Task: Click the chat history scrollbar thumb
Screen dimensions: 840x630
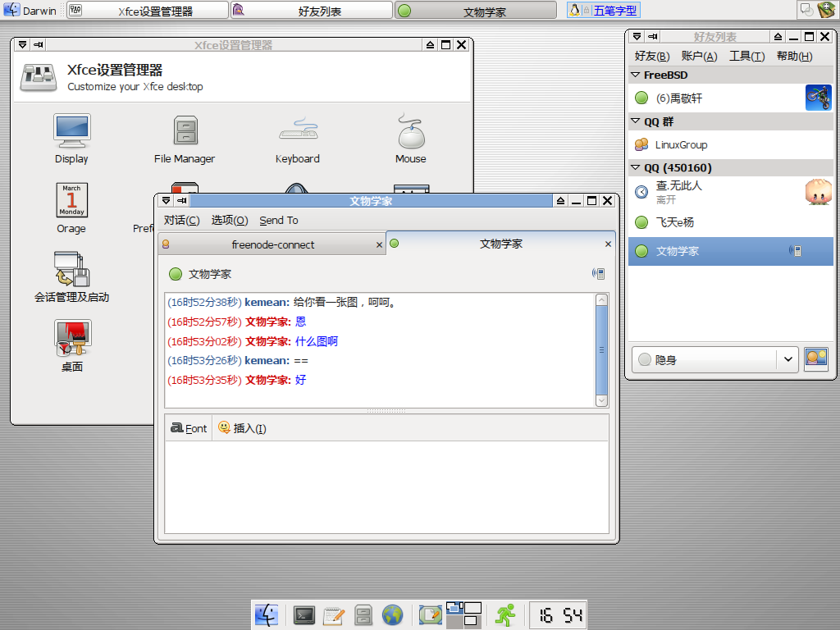Action: (601, 349)
